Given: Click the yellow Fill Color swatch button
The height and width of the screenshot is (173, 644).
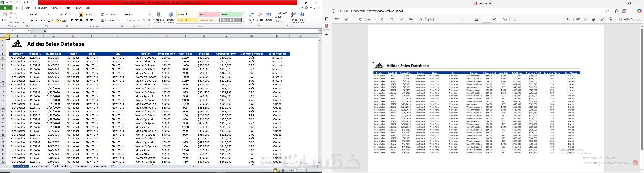Looking at the screenshot, I should (x=57, y=20).
